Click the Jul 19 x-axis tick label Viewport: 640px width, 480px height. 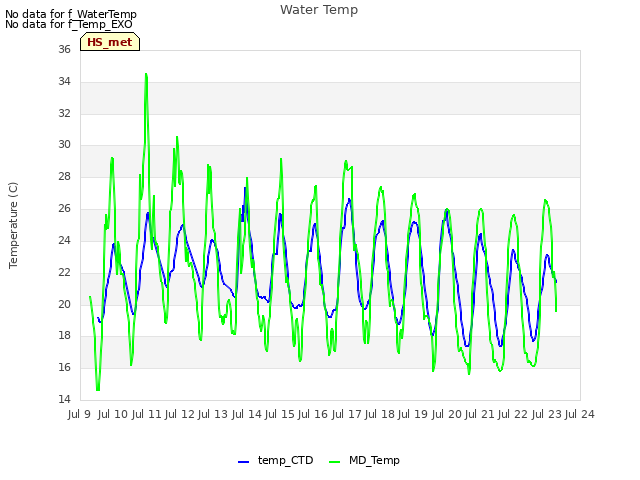click(x=413, y=414)
